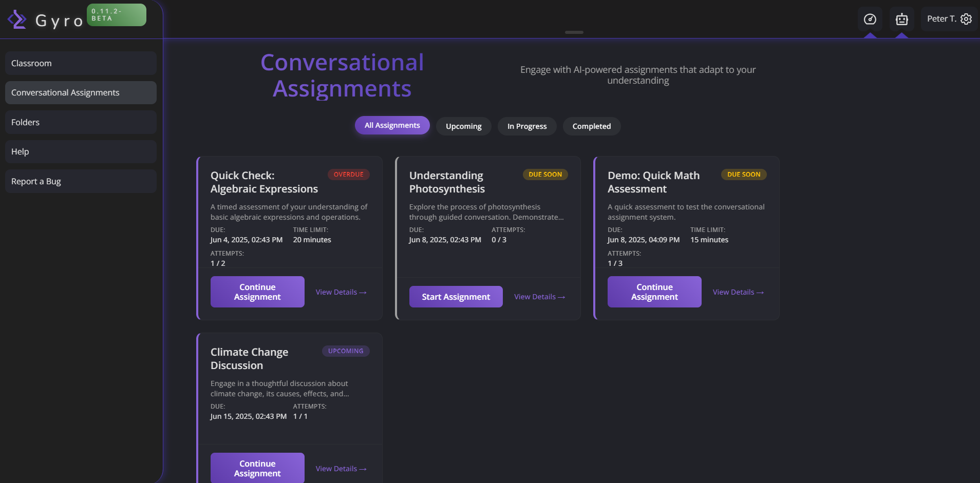Click the 0.11.2 BETA version badge
980x483 pixels.
(116, 15)
